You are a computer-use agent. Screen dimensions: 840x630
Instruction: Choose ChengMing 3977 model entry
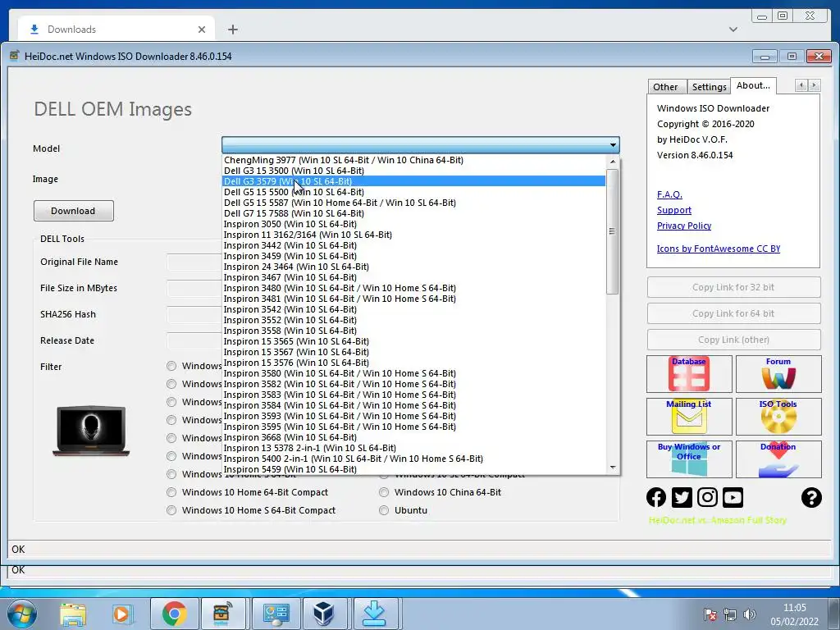click(x=414, y=160)
